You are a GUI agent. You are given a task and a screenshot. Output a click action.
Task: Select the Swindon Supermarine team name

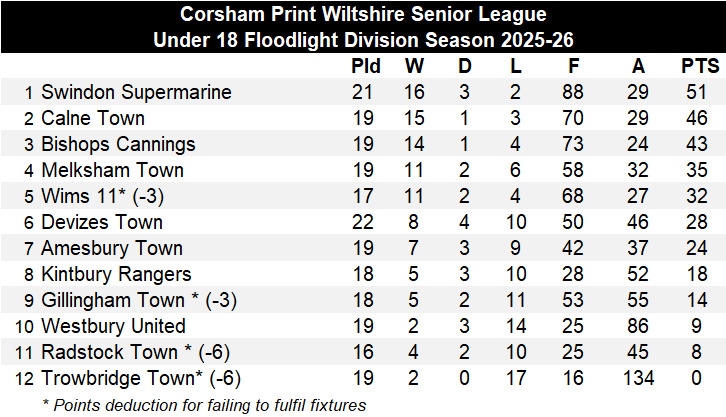point(136,92)
